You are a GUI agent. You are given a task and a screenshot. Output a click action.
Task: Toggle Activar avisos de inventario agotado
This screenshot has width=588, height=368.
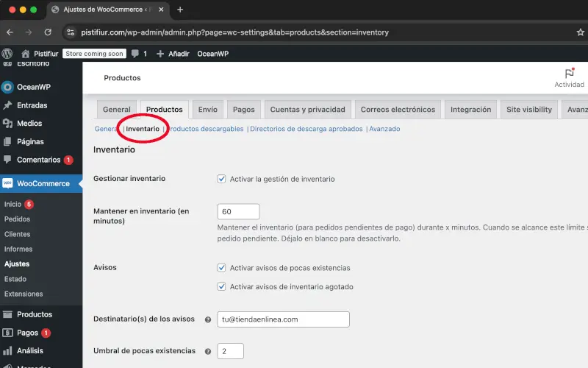[x=221, y=286]
